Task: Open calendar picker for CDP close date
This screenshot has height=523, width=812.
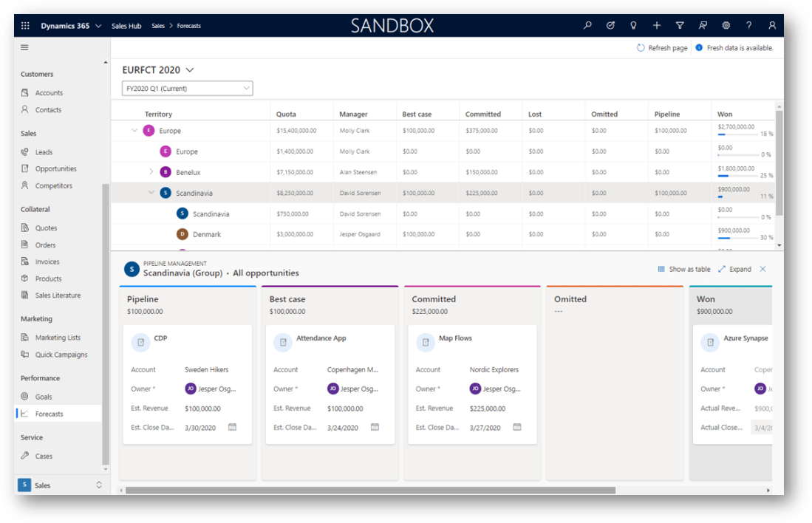Action: click(232, 427)
